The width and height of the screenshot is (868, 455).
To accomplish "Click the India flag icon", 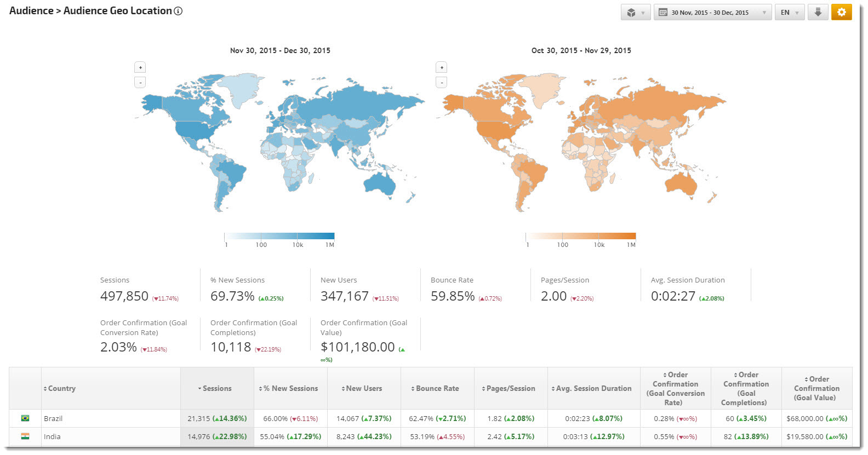I will pyautogui.click(x=25, y=436).
